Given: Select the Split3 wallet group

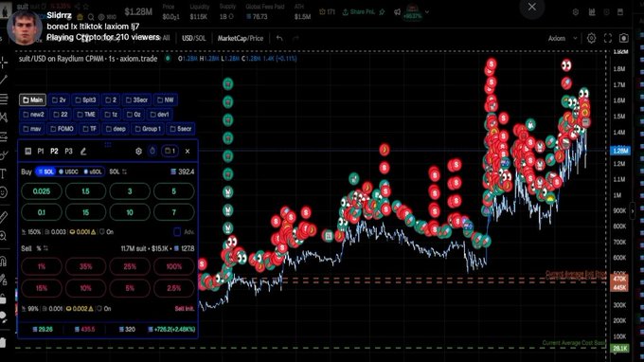Looking at the screenshot, I should (x=85, y=100).
